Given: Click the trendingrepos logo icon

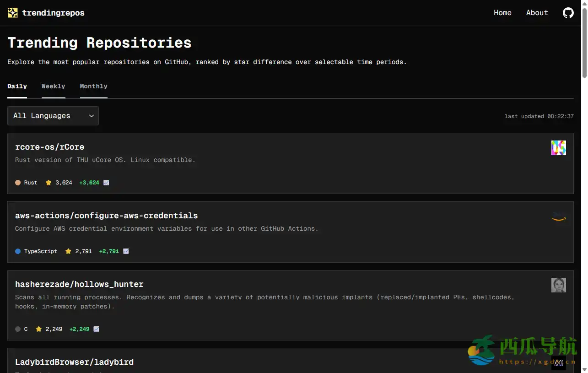Looking at the screenshot, I should pyautogui.click(x=13, y=13).
